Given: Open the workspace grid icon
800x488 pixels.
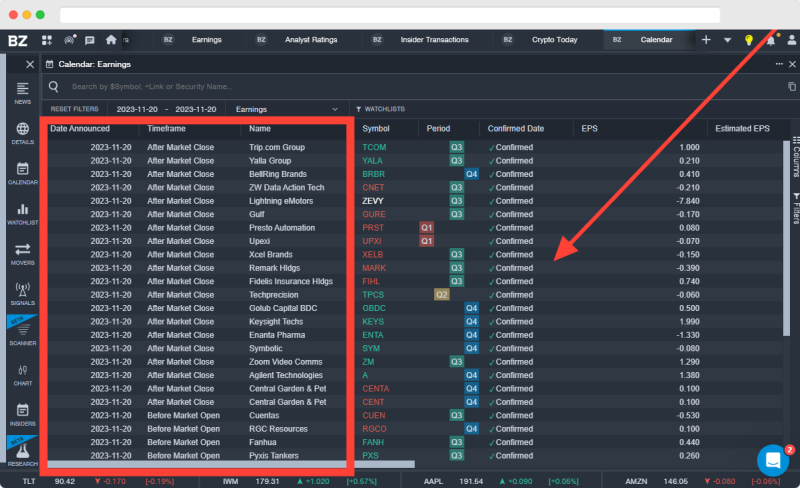Looking at the screenshot, I should 47,40.
